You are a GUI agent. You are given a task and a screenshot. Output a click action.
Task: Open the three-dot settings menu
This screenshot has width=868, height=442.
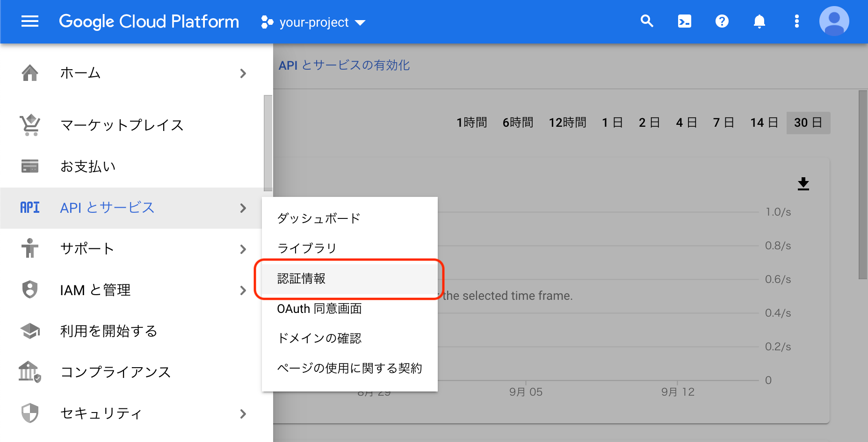(x=797, y=22)
